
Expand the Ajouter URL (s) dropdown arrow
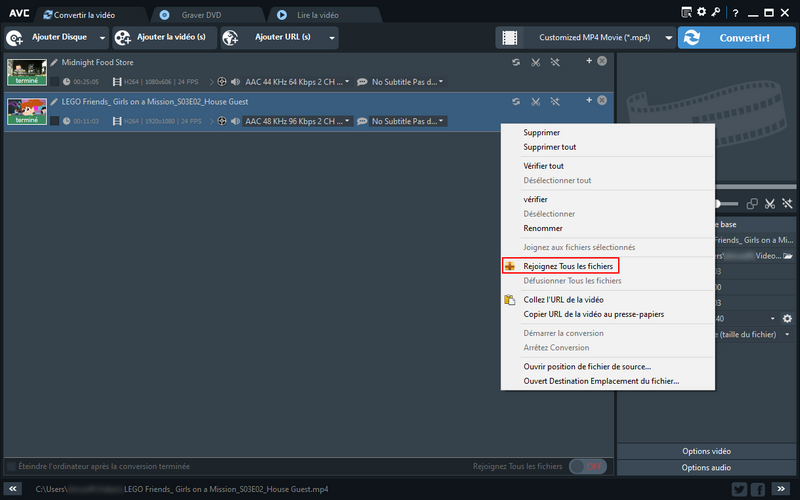pos(332,38)
